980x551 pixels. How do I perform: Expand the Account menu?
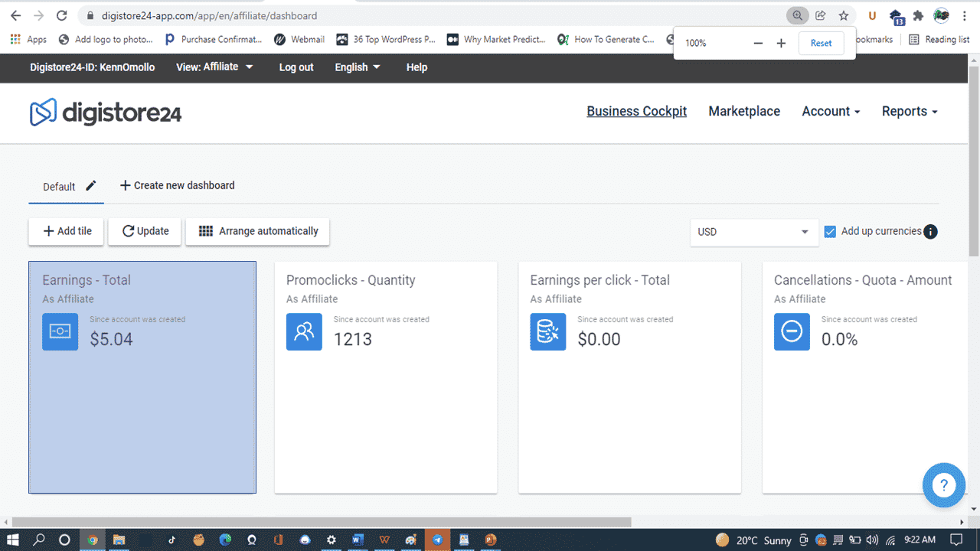click(831, 112)
